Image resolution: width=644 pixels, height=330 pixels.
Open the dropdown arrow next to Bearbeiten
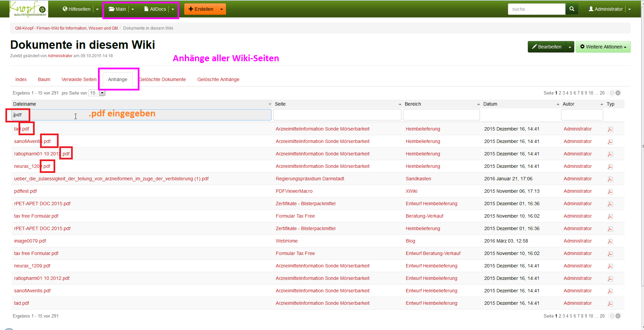point(570,47)
